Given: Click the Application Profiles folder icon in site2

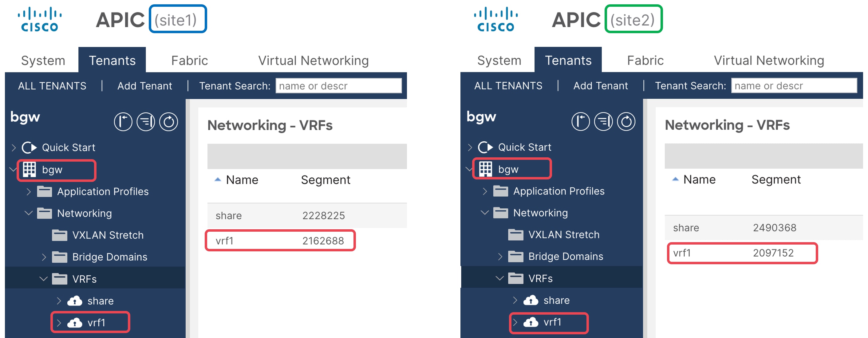Looking at the screenshot, I should coord(501,191).
